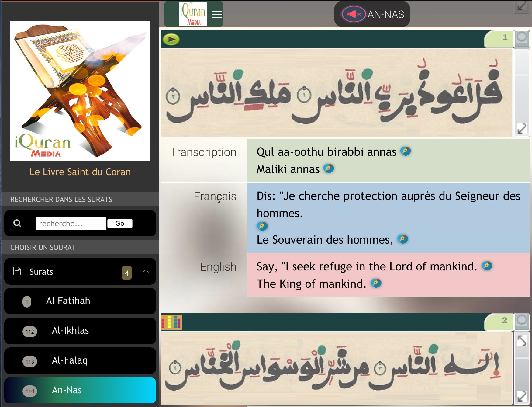The width and height of the screenshot is (532, 407).
Task: Expand verse 1 image using the corner arrow
Action: click(522, 128)
